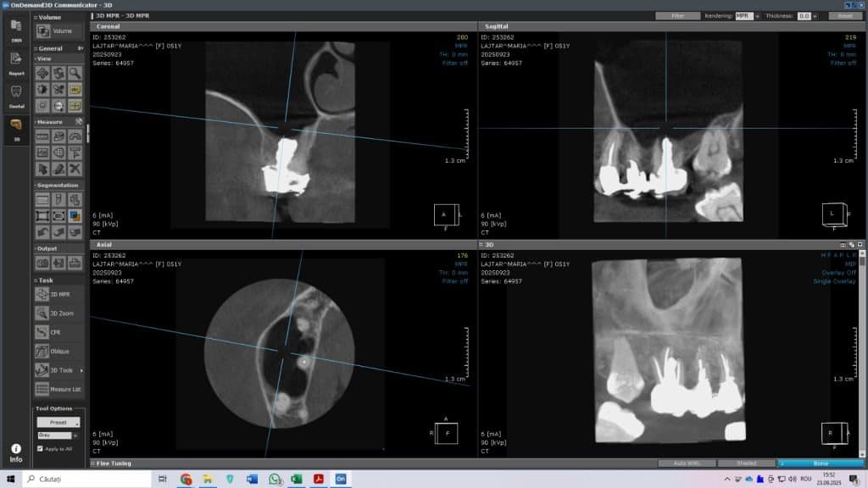
Task: Select the Oblique tool
Action: coord(53,351)
